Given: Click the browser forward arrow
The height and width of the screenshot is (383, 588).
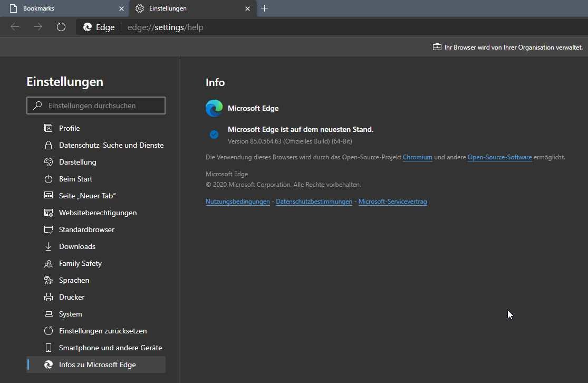Looking at the screenshot, I should pos(37,27).
